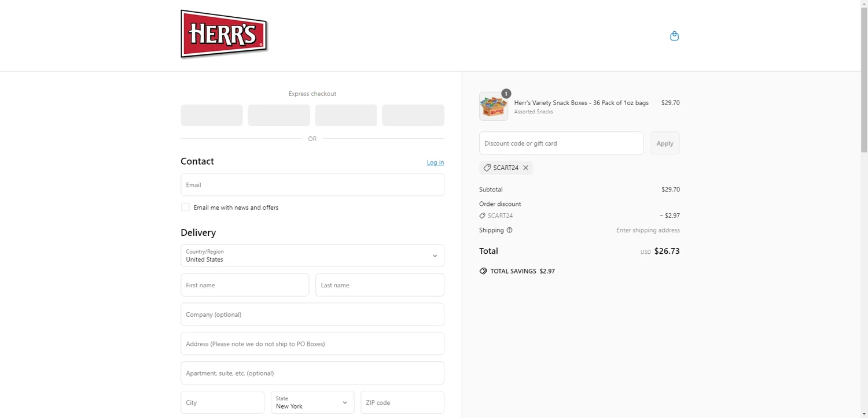Image resolution: width=868 pixels, height=418 pixels.
Task: Click the total amount $26.73
Action: point(667,251)
